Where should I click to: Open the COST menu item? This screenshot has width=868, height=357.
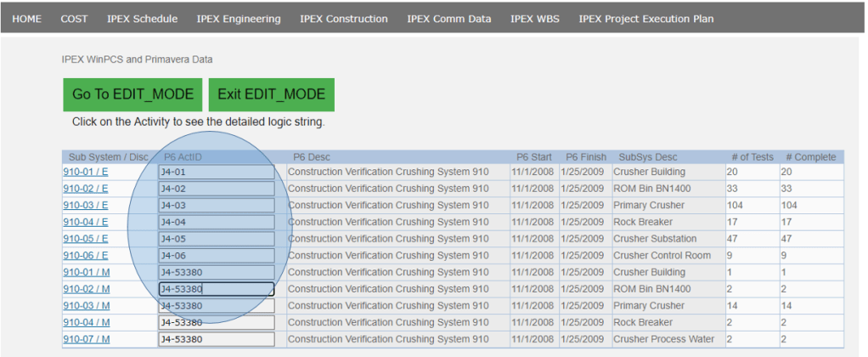[x=74, y=19]
